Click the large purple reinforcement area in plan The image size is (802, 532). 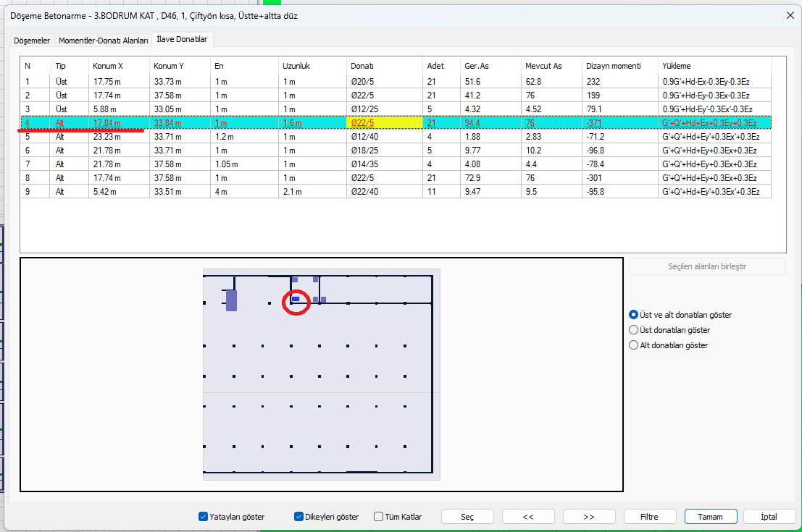[231, 300]
